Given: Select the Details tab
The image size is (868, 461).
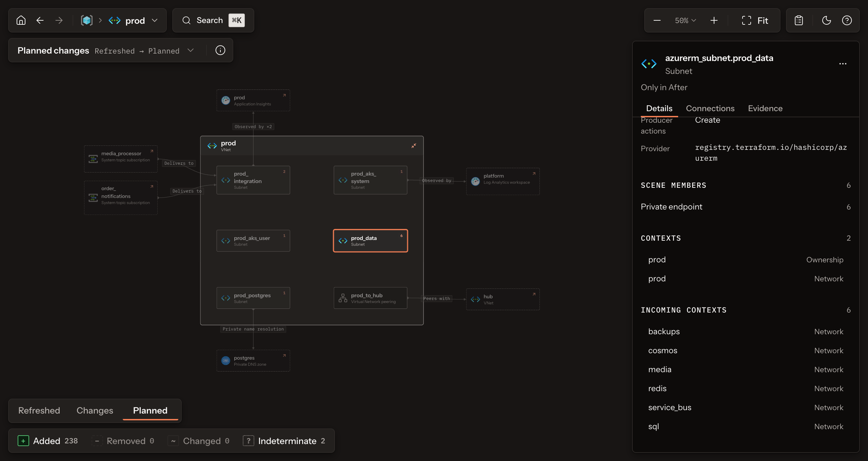Looking at the screenshot, I should (659, 108).
